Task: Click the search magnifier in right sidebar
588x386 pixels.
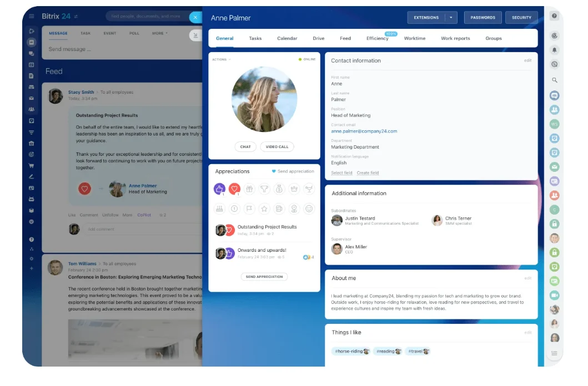Action: pos(554,80)
